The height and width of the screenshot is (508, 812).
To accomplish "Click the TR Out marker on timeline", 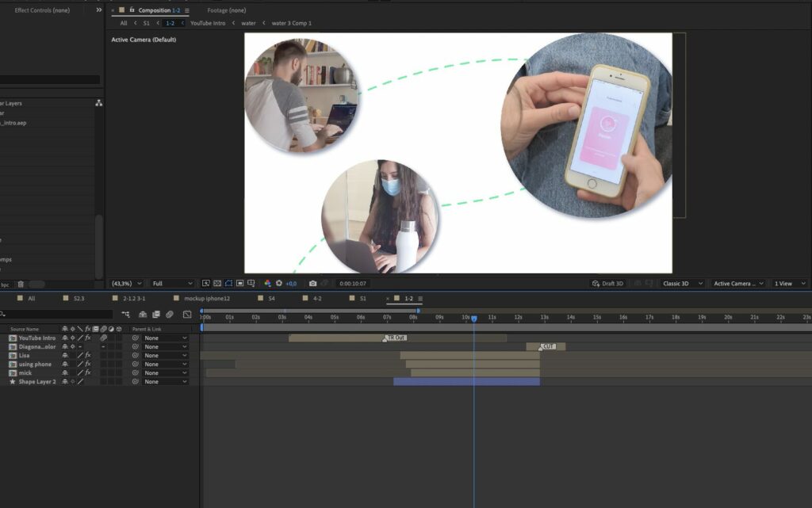I will click(x=395, y=338).
